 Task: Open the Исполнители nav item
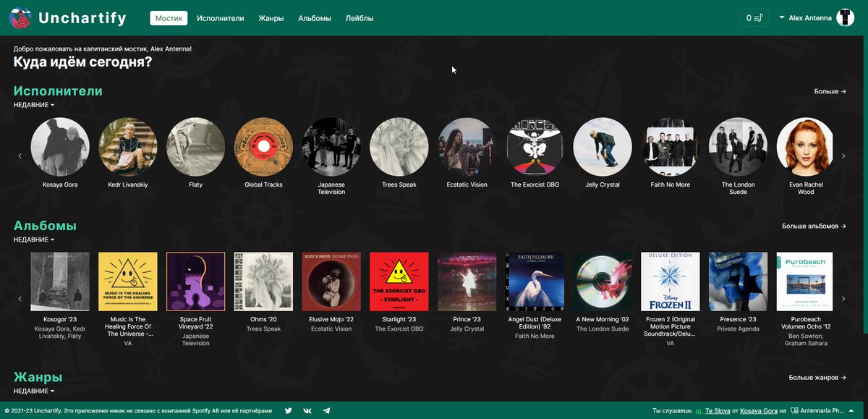point(220,18)
